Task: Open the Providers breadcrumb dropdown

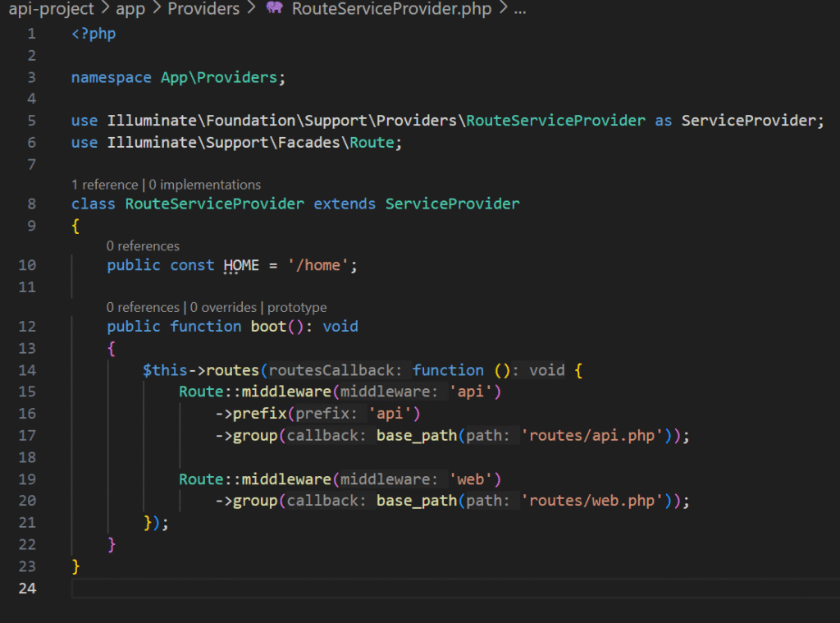Action: pos(203,10)
